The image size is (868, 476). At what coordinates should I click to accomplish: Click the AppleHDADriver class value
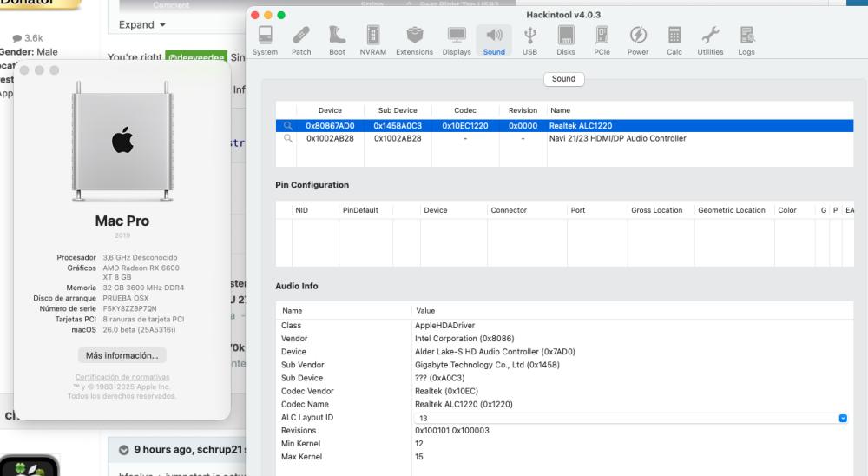point(444,325)
